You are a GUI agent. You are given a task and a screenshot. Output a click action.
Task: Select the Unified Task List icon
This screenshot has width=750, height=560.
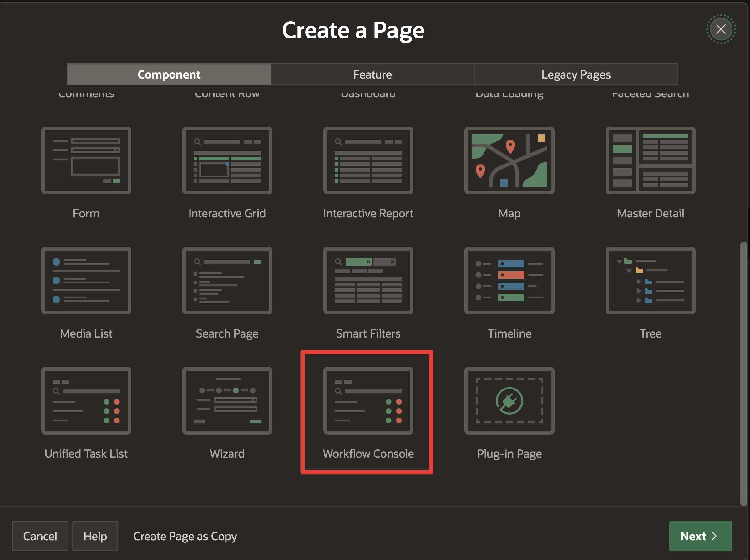[86, 401]
